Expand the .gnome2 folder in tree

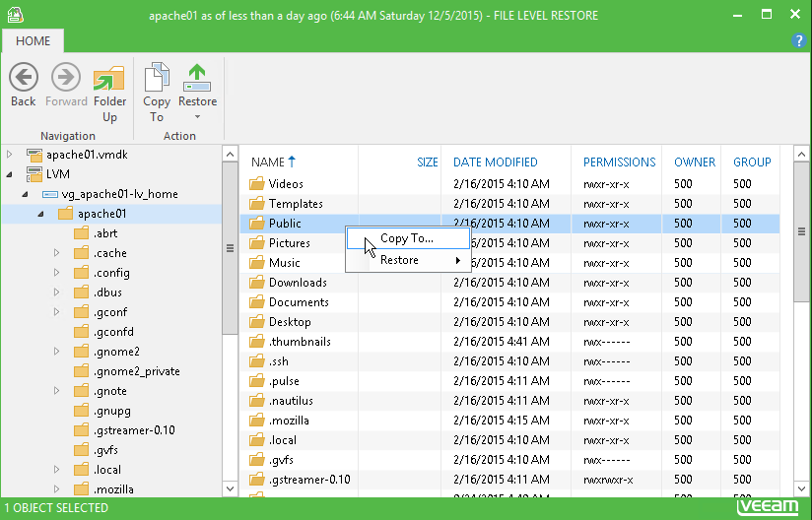(x=56, y=352)
